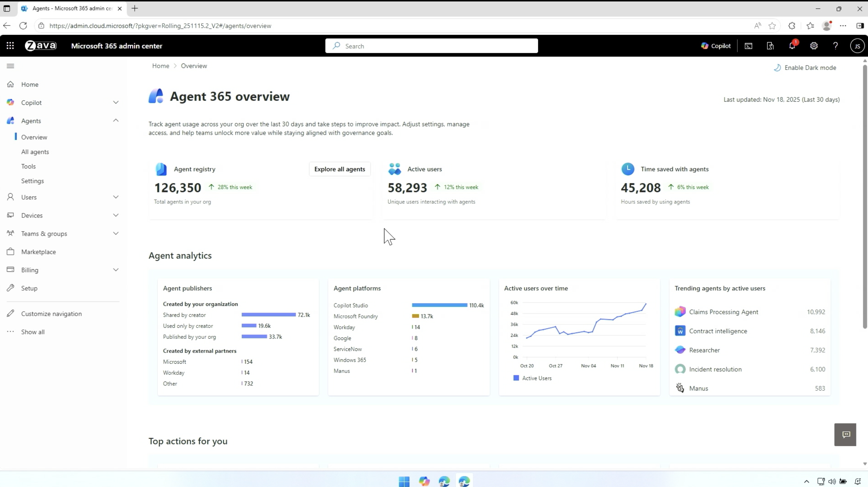Open the app launcher waffle icon
Image resolution: width=868 pixels, height=487 pixels.
(10, 46)
